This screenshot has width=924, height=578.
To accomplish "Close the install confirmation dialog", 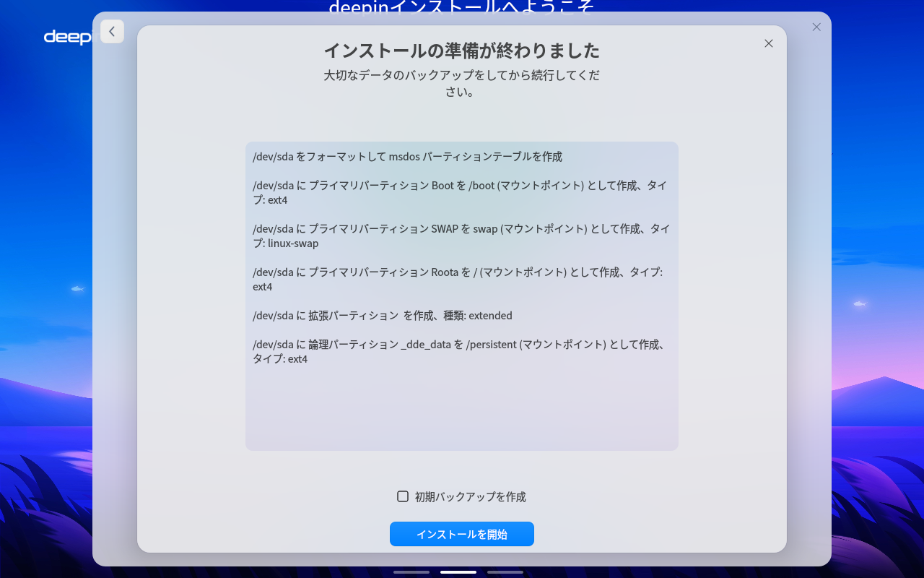I will tap(769, 43).
